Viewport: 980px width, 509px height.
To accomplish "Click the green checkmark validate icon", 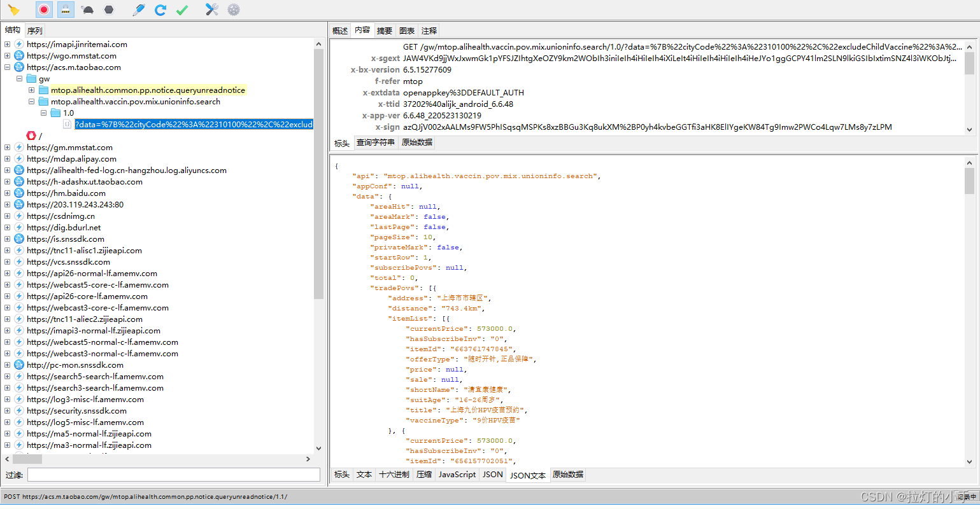I will coord(182,10).
